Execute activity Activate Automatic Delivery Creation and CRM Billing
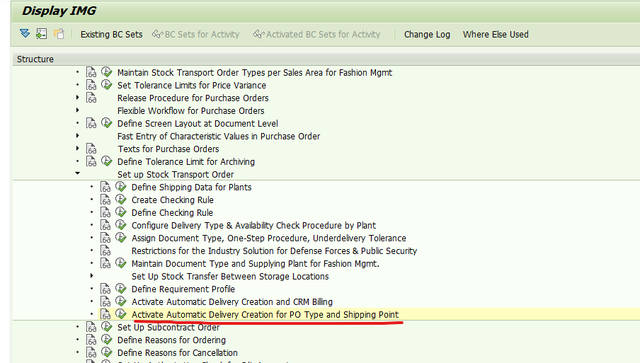640x363 pixels. point(121,301)
